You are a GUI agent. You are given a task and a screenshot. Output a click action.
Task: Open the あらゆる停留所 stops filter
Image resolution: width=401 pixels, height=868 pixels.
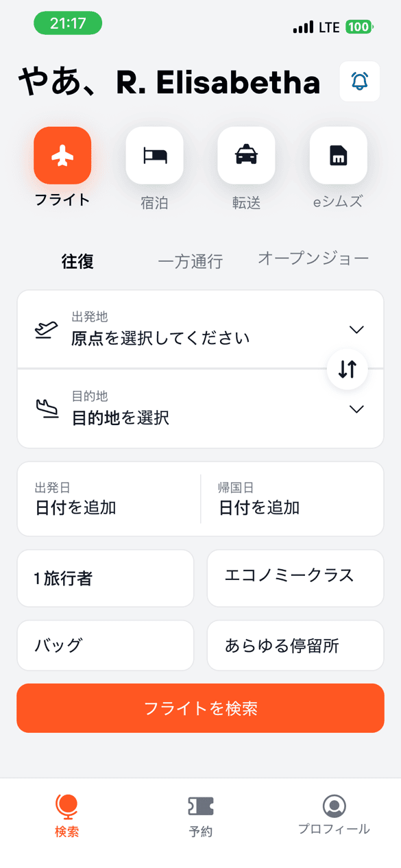pyautogui.click(x=295, y=645)
